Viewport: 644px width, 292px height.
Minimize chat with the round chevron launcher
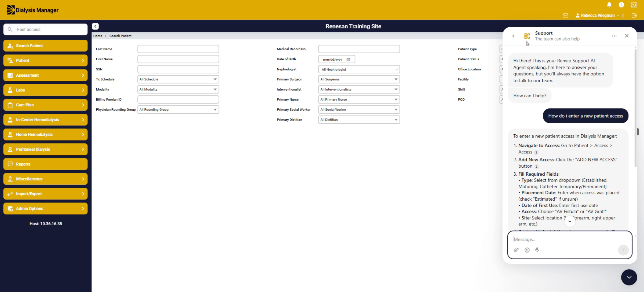point(629,277)
